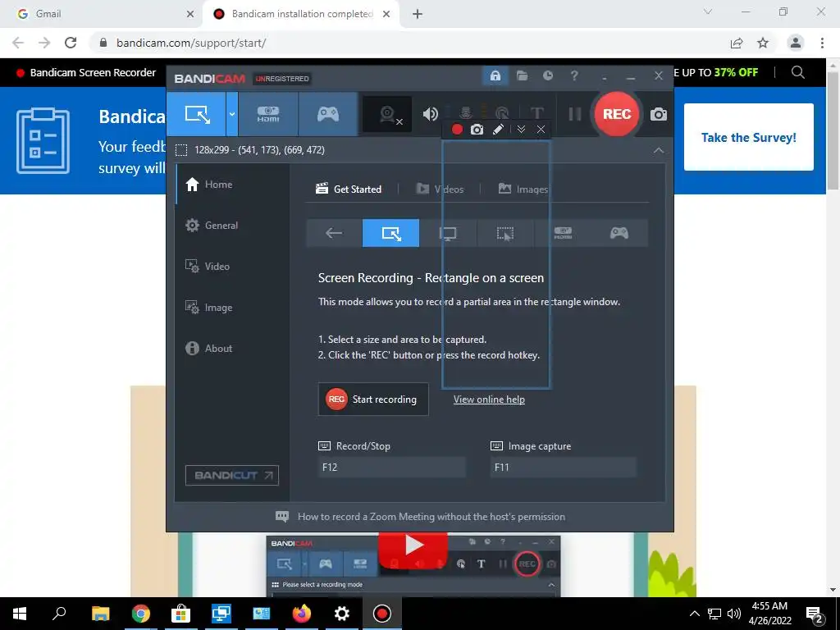Open output folder icon in Bandicam title bar
Image resolution: width=840 pixels, height=630 pixels.
[x=522, y=76]
